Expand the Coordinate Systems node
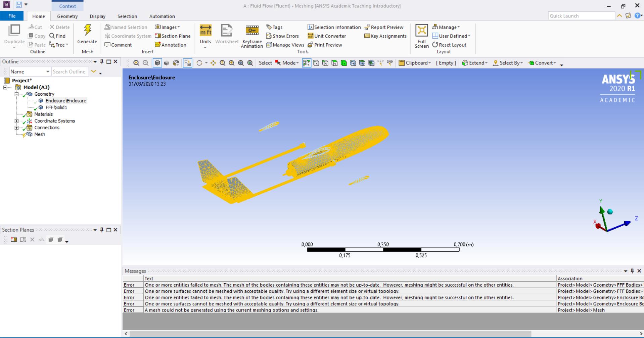 16,121
